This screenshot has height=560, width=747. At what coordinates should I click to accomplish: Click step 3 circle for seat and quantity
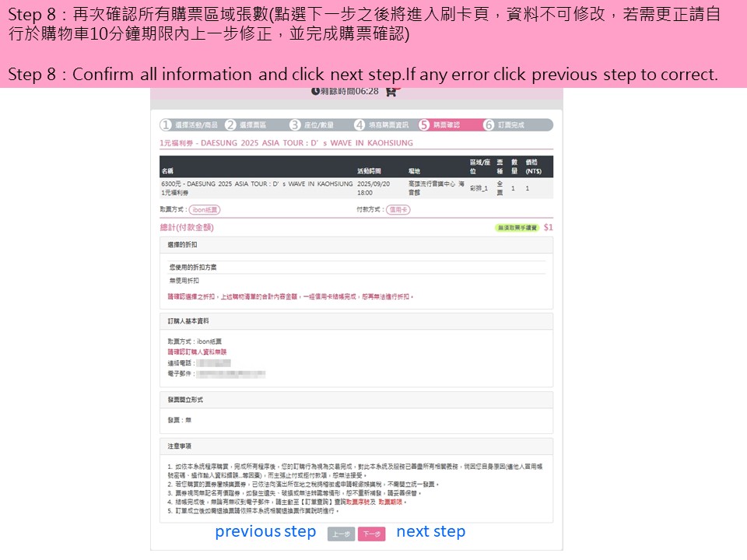click(295, 124)
